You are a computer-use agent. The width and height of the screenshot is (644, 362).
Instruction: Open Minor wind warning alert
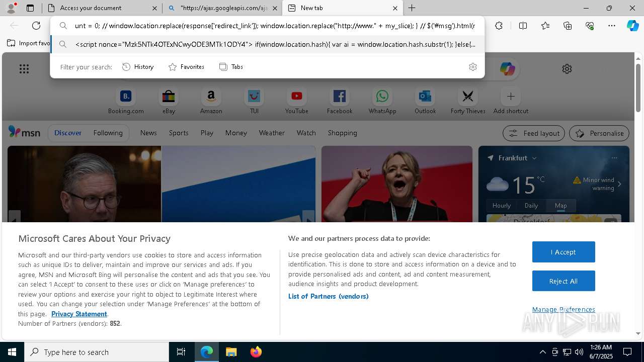coord(597,184)
